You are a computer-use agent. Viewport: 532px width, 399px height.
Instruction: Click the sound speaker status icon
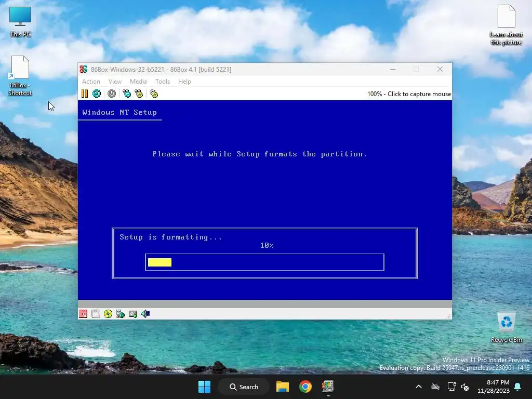click(x=145, y=314)
